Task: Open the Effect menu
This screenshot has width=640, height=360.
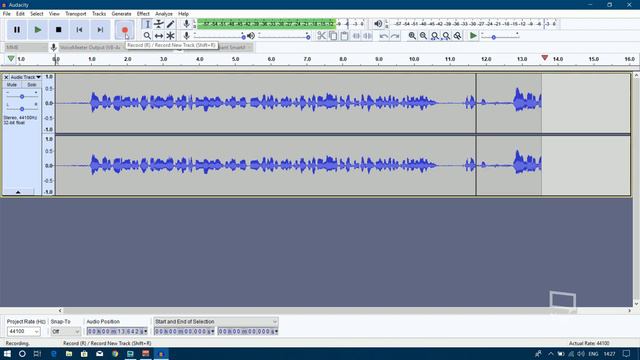Action: tap(143, 13)
